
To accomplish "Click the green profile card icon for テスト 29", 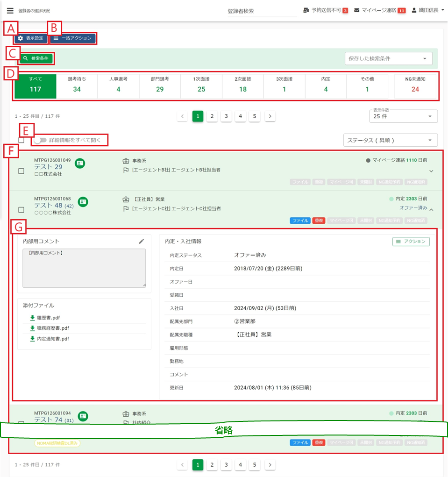I will (x=80, y=163).
